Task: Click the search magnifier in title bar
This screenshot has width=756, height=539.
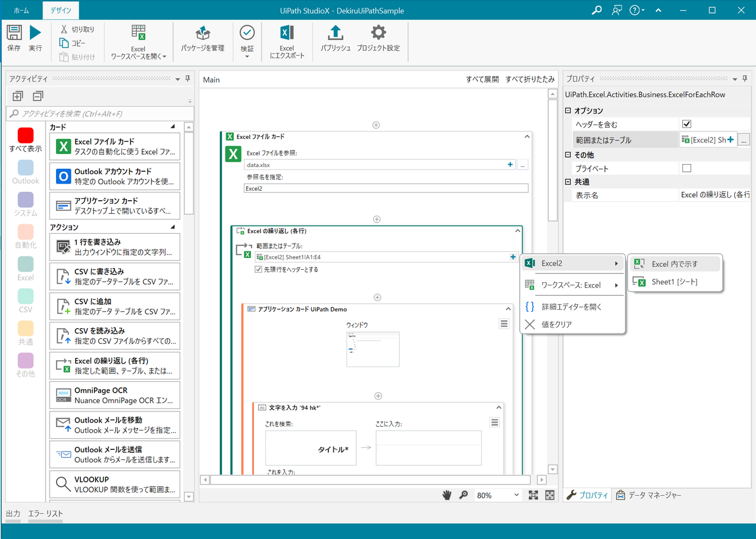Action: tap(597, 10)
